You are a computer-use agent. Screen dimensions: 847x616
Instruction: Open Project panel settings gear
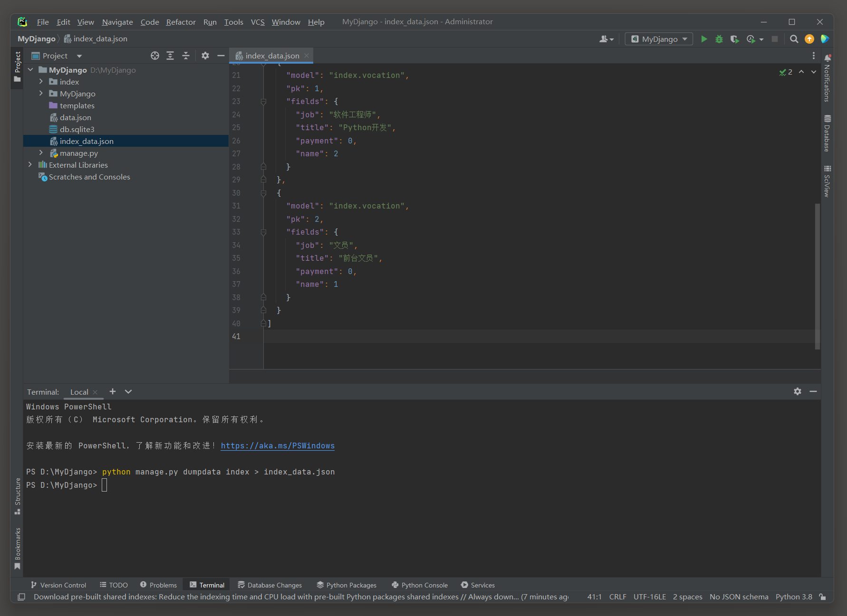[x=205, y=56]
